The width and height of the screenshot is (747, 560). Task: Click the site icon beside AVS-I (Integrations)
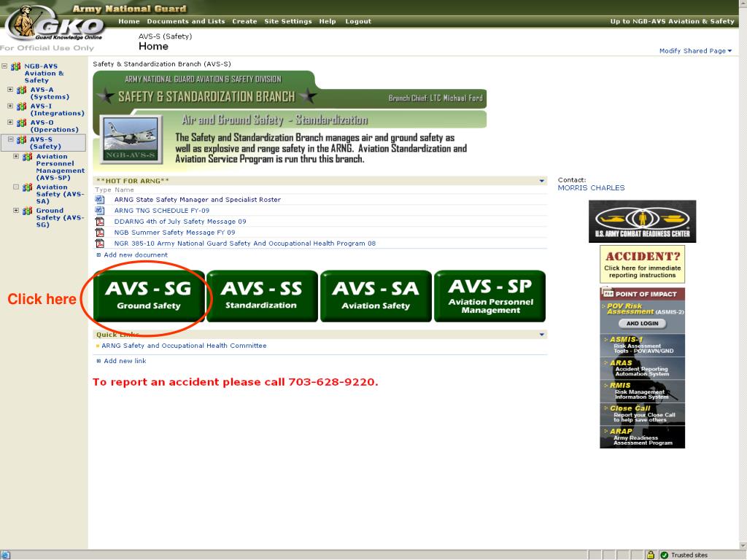point(21,106)
